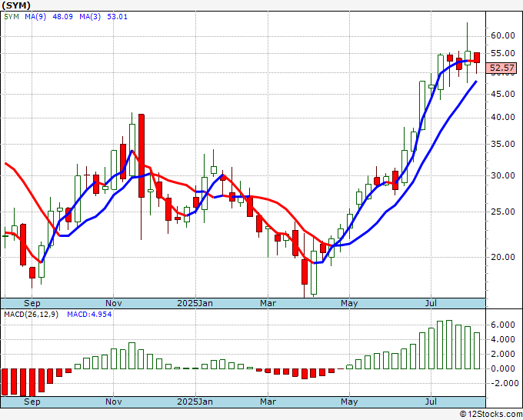Click the 2.000 MACD axis label
This screenshot has width=523, height=420.
pos(503,355)
